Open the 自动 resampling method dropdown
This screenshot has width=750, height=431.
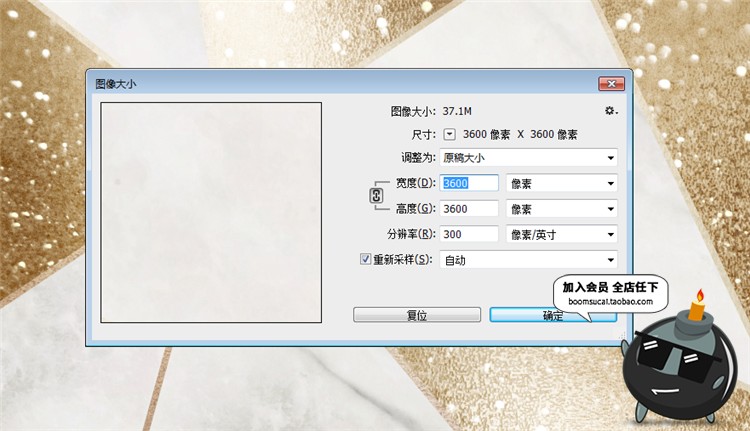point(528,260)
